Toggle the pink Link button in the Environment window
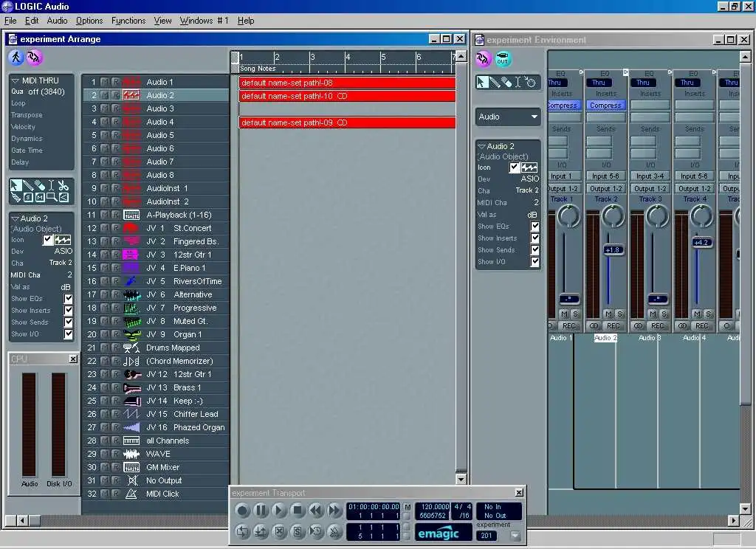This screenshot has width=756, height=549. (x=484, y=59)
